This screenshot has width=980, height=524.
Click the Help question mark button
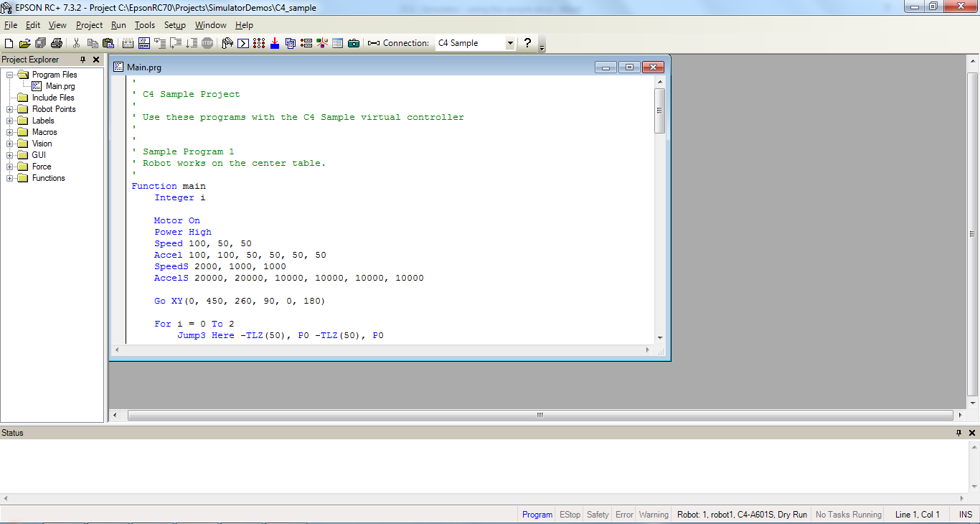pyautogui.click(x=527, y=43)
